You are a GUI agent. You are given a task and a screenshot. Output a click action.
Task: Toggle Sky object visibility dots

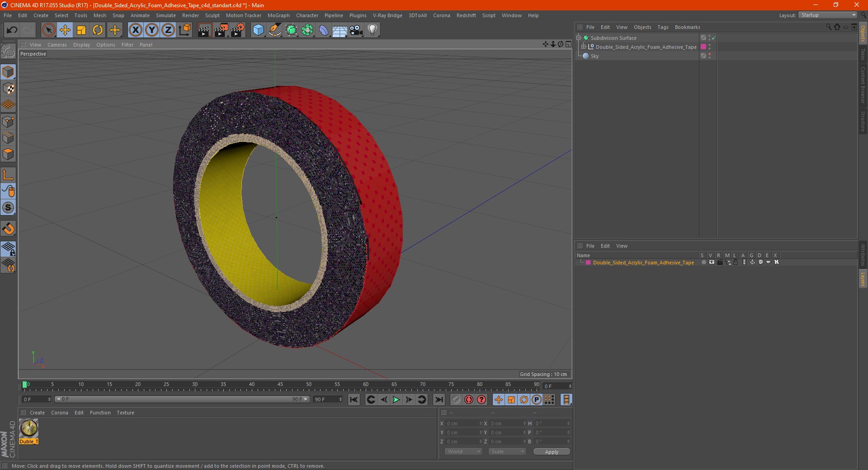709,56
